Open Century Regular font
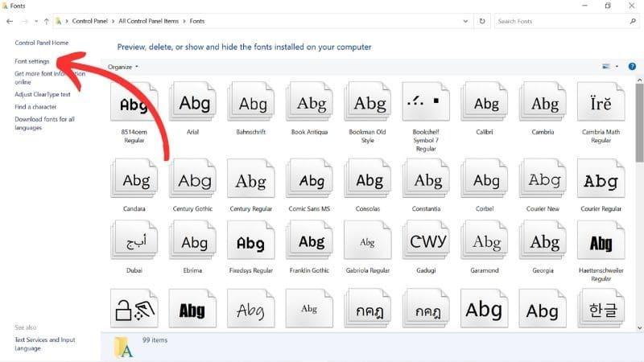The image size is (644, 362). pos(251,179)
